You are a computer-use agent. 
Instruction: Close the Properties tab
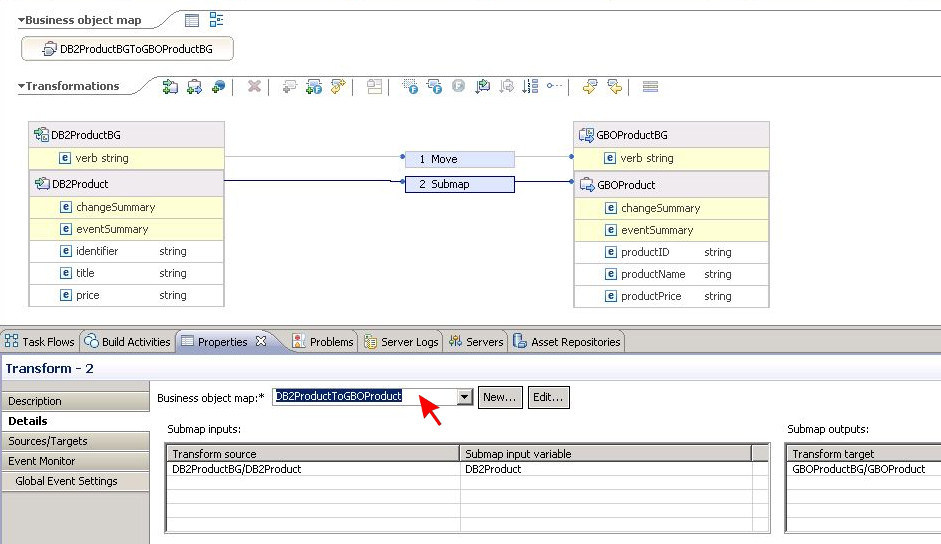pyautogui.click(x=261, y=342)
